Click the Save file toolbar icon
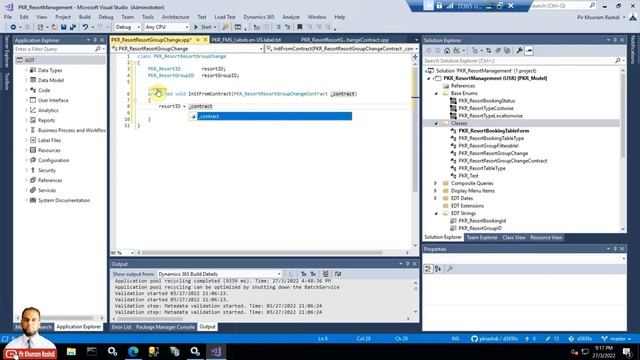 coord(64,27)
